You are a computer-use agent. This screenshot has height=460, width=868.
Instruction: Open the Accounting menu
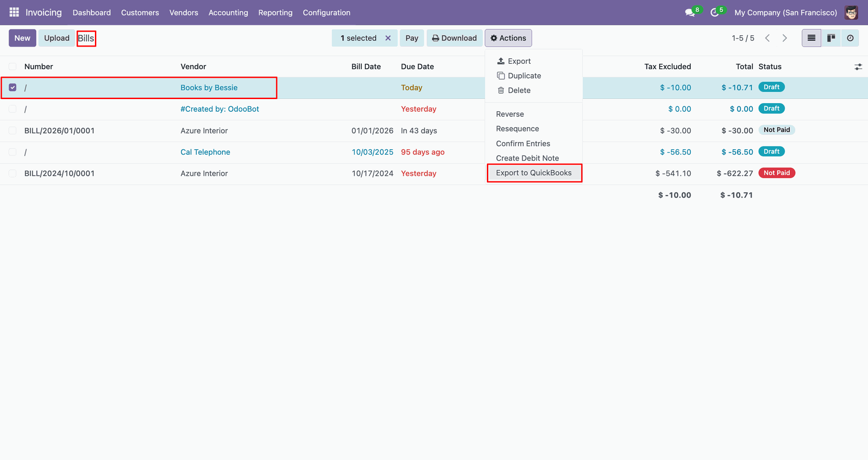[x=228, y=13]
